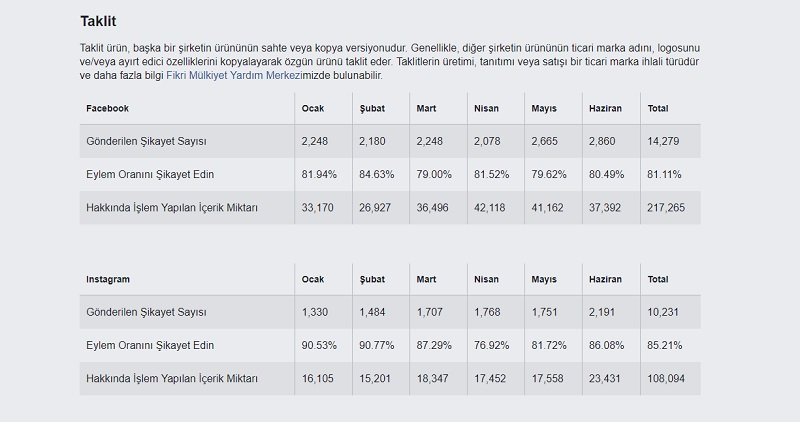The image size is (800, 422).
Task: Click Instagram's Eylem Oranını Şikayet Edin row label
Action: point(150,346)
